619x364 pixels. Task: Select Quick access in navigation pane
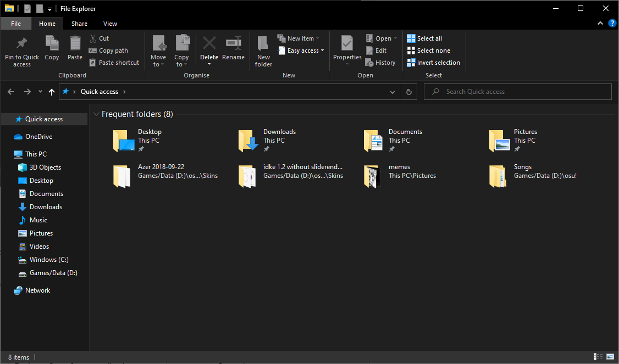(x=44, y=119)
